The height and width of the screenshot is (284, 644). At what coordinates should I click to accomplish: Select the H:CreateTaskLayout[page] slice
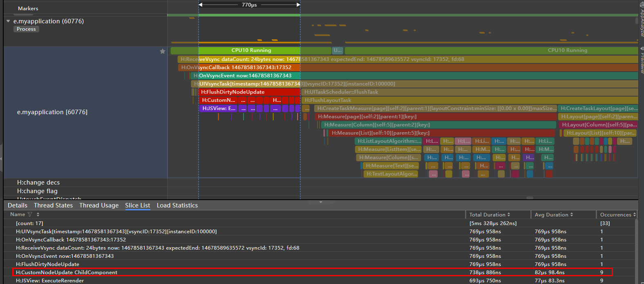click(x=598, y=108)
